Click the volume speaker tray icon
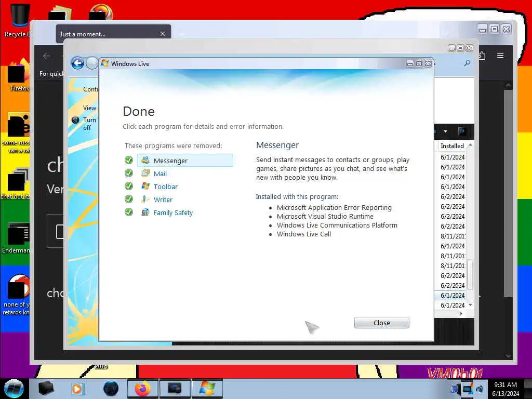532x399 pixels. (x=480, y=389)
